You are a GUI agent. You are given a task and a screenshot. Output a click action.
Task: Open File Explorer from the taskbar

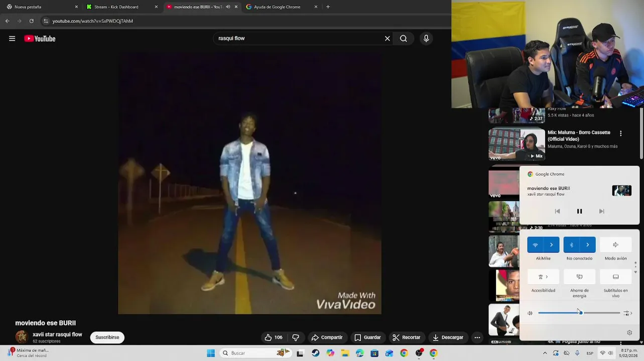[345, 353]
